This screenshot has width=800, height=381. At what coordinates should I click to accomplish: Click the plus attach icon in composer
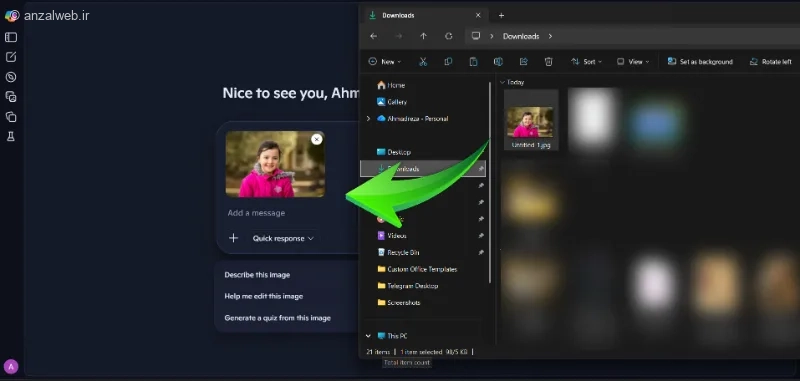pyautogui.click(x=233, y=238)
